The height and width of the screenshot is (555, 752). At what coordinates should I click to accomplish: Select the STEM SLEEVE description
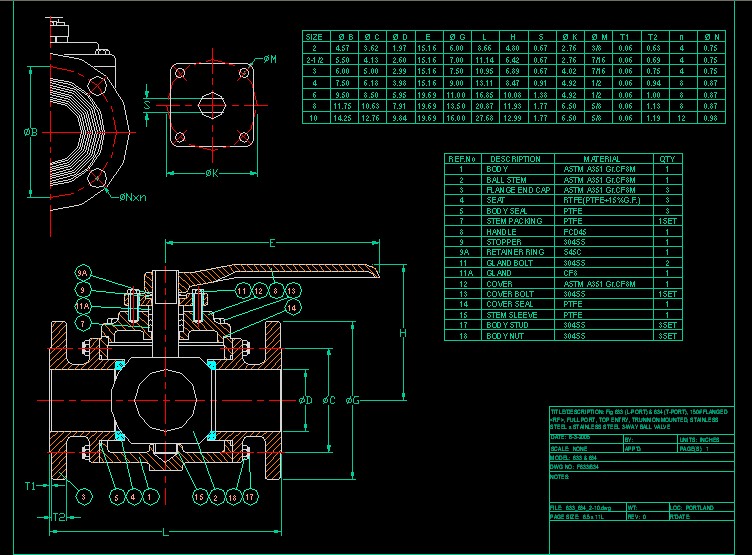point(512,315)
